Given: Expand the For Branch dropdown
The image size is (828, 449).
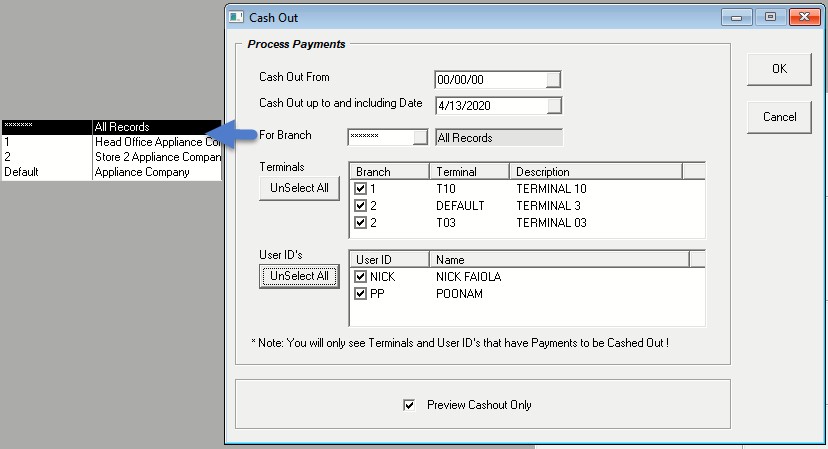Looking at the screenshot, I should [x=419, y=137].
